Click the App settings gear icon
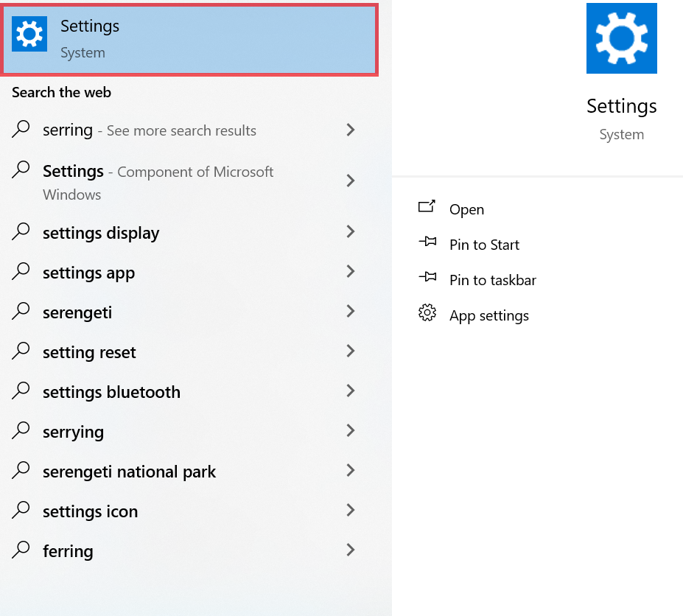This screenshot has width=683, height=616. pyautogui.click(x=427, y=312)
